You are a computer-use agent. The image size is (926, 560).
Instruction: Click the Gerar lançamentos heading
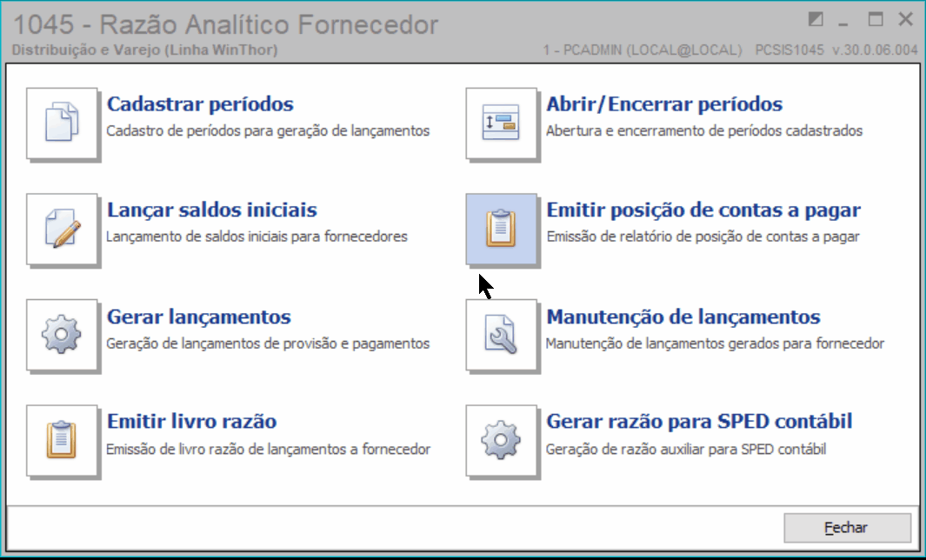(199, 317)
